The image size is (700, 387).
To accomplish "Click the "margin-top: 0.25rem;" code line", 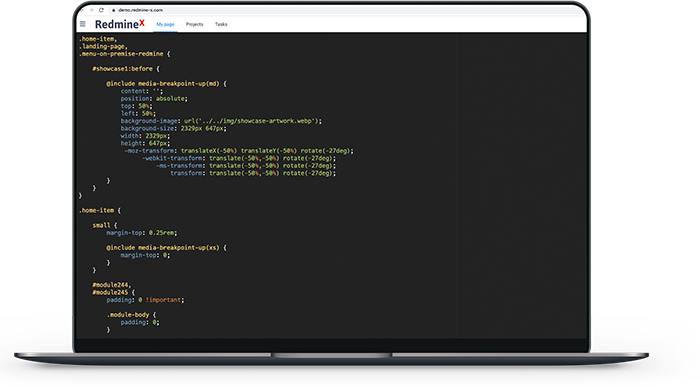I will (x=142, y=233).
